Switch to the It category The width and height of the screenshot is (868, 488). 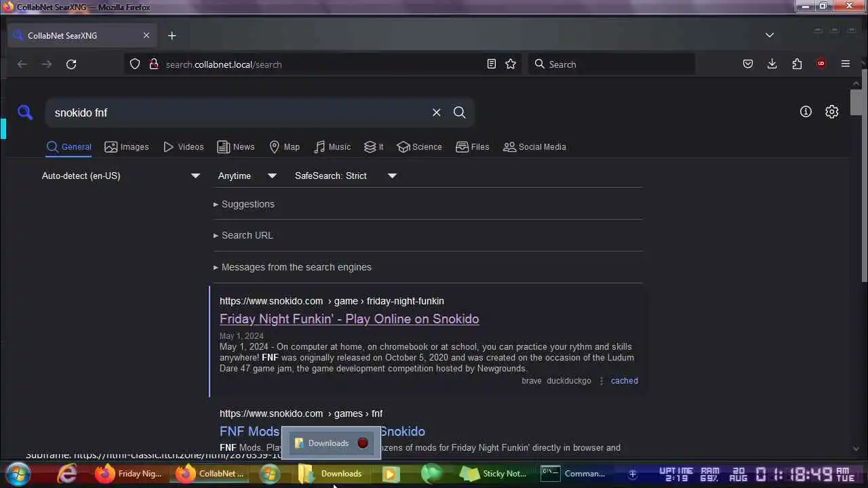click(374, 147)
